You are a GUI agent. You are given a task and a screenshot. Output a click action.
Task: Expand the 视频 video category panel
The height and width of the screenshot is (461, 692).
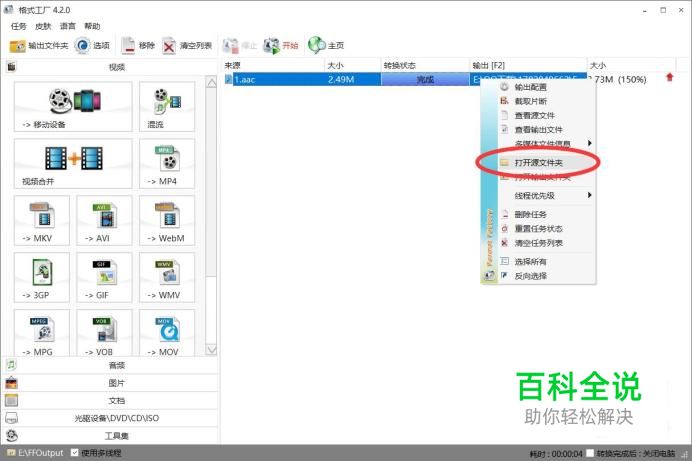coord(110,67)
